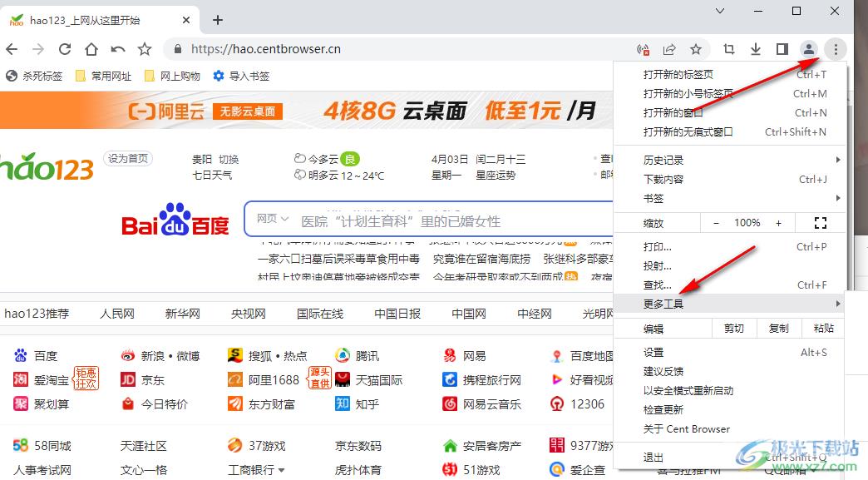The width and height of the screenshot is (868, 480).
Task: Open the 网页 search type dropdown
Action: 273,219
